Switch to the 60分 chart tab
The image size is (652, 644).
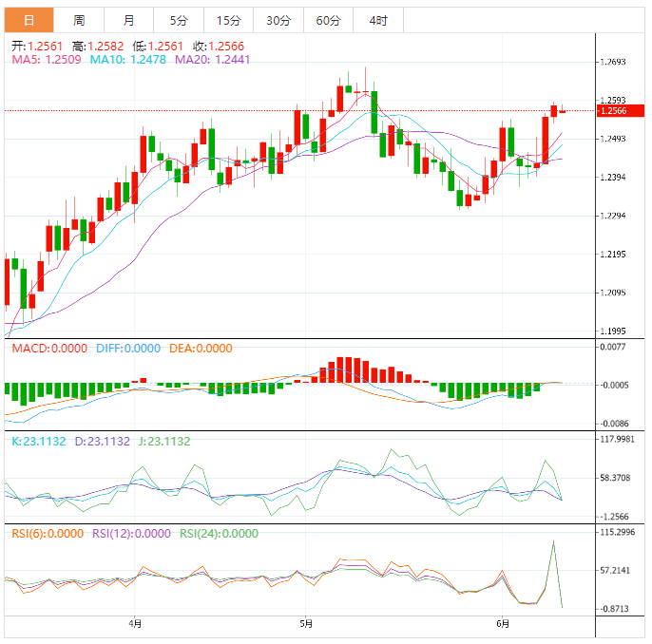click(x=328, y=20)
